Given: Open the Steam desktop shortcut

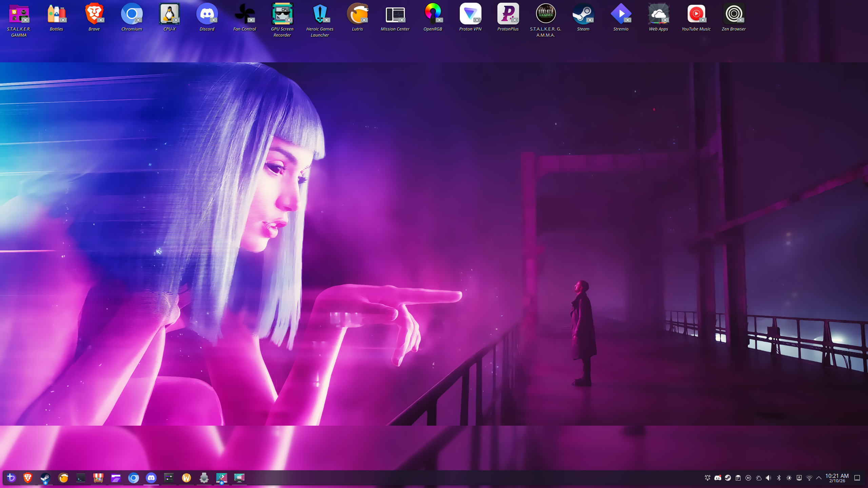Looking at the screenshot, I should 583,14.
